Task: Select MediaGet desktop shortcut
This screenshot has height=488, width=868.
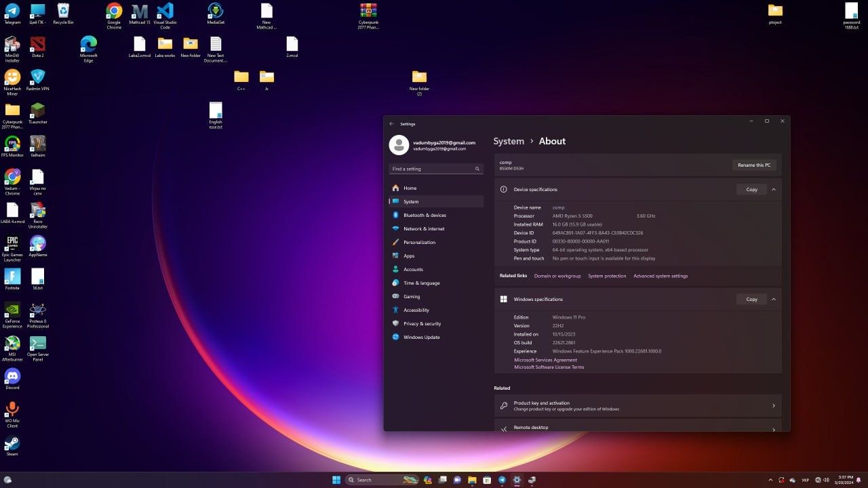Action: 216,14
